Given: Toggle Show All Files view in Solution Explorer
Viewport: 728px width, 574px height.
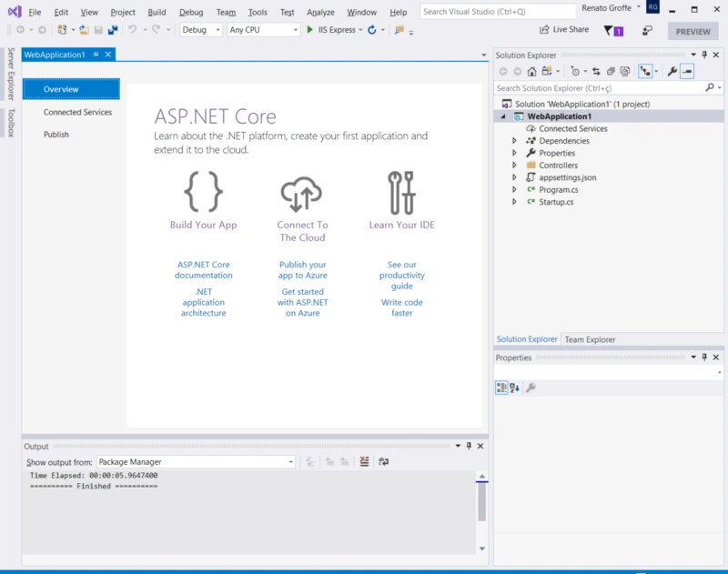Looking at the screenshot, I should [x=625, y=72].
